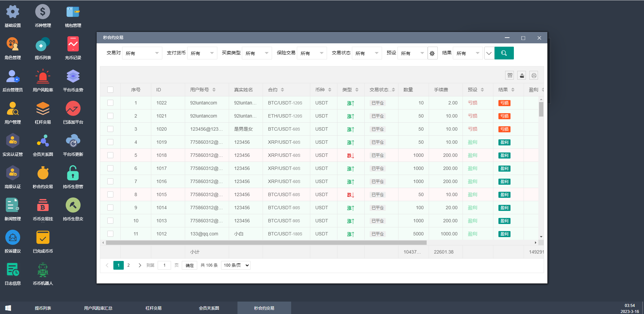This screenshot has width=644, height=314.
Task: Open the 币种管理 desktop icon
Action: (43, 12)
